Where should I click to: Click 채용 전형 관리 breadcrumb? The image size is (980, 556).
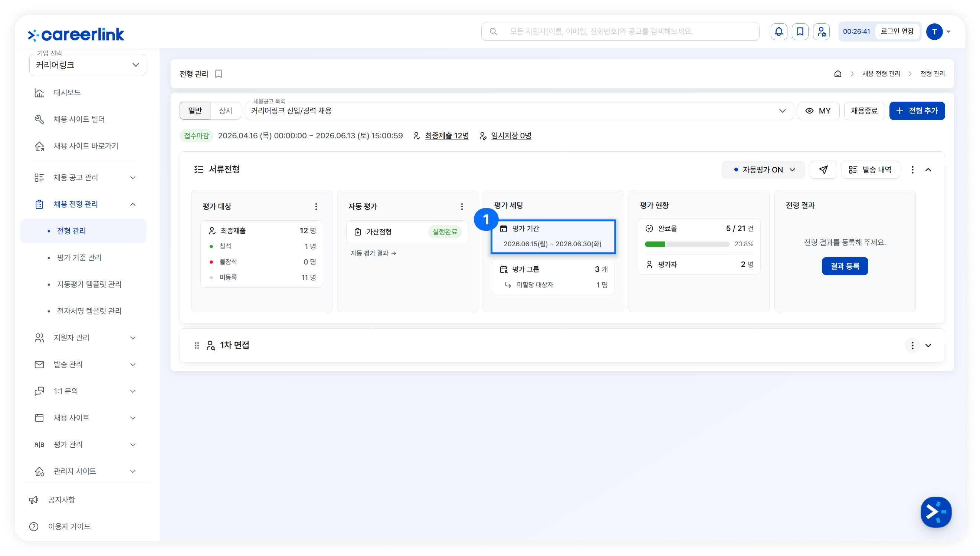pyautogui.click(x=881, y=74)
